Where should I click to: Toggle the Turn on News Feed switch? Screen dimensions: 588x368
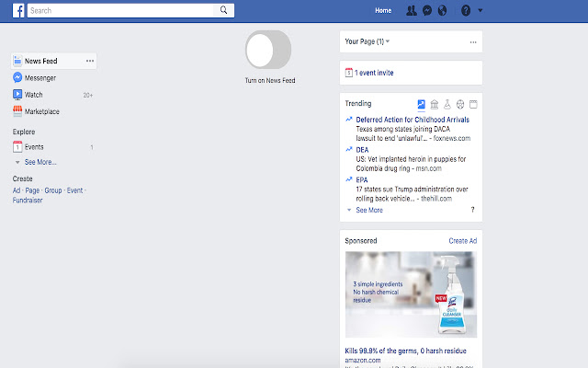coord(268,50)
